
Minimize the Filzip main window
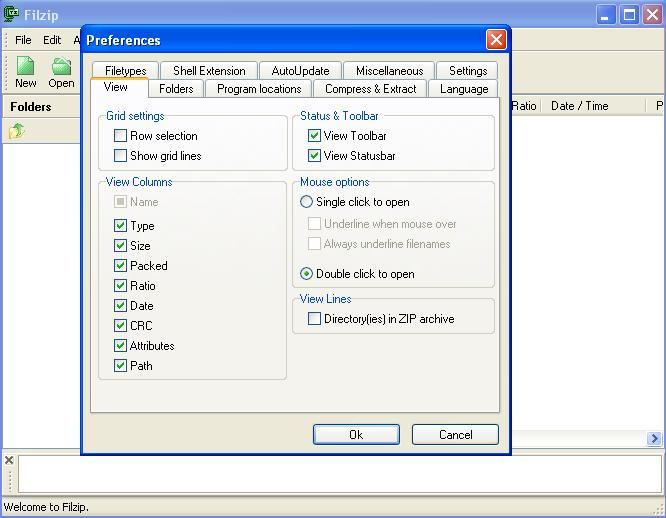click(x=606, y=15)
